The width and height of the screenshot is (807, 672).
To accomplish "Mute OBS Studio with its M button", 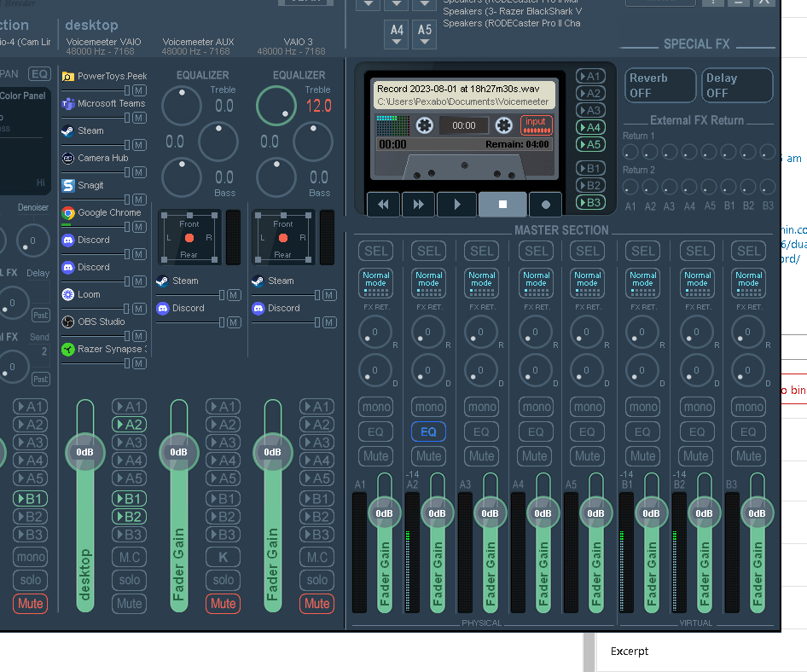I will (138, 336).
